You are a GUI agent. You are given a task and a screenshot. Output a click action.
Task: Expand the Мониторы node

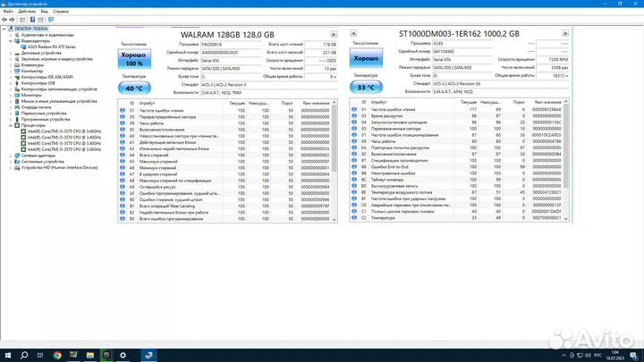(x=11, y=96)
